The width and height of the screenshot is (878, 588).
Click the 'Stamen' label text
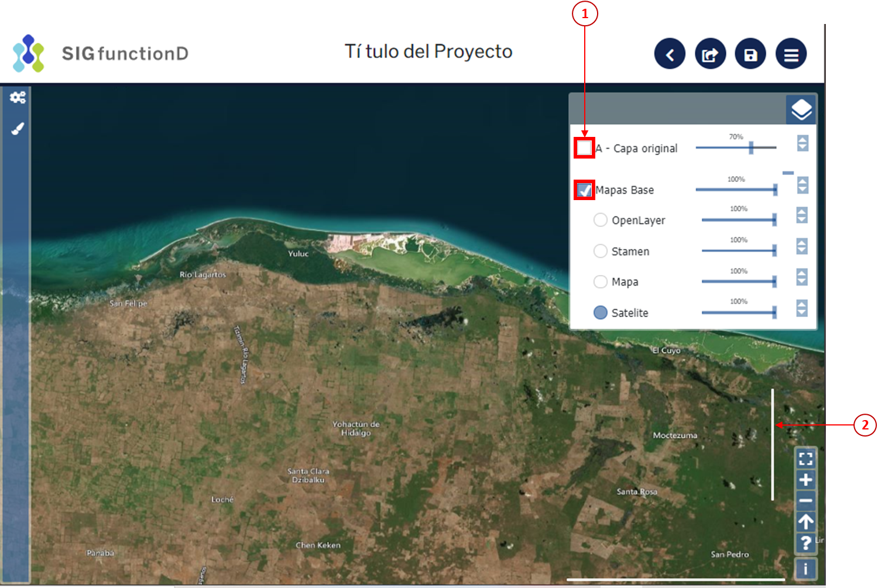(x=630, y=252)
